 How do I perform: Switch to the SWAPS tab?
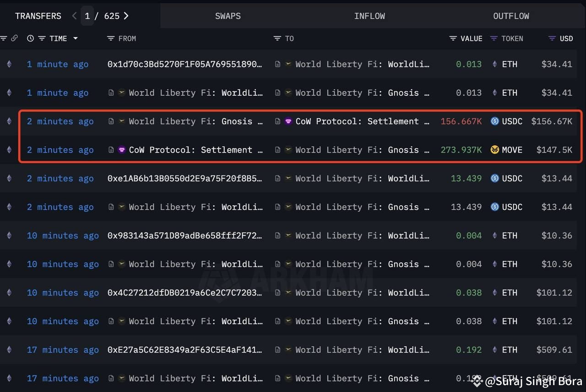click(x=228, y=16)
